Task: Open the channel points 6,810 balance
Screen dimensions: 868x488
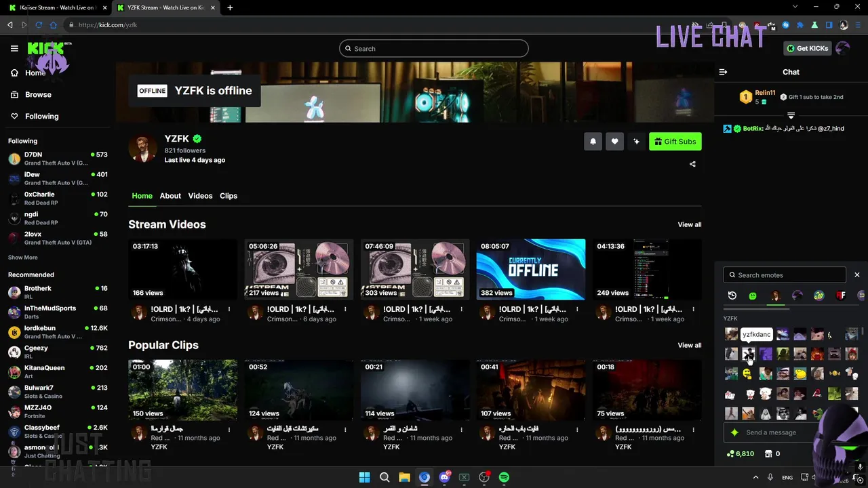Action: point(741,454)
